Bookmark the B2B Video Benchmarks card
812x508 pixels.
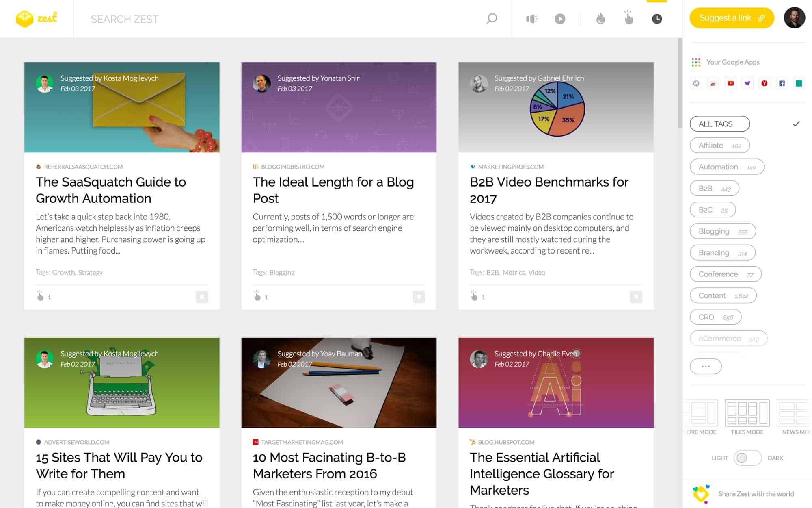[636, 297]
